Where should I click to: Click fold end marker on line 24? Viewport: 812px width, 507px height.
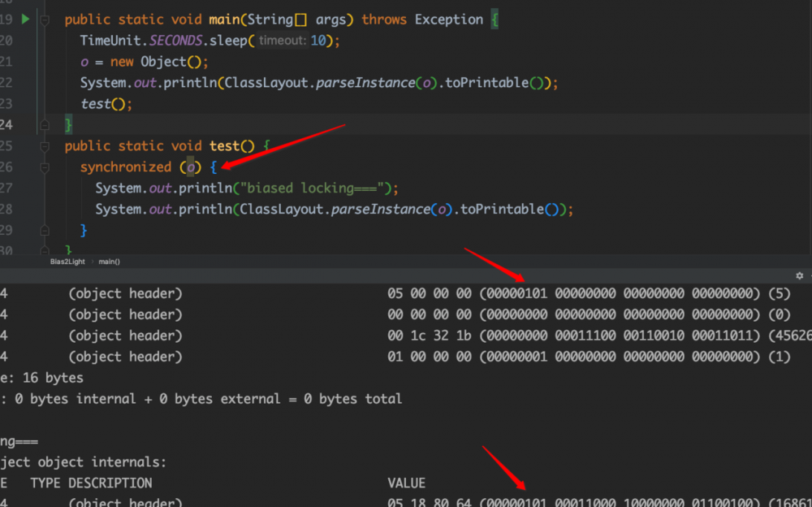45,125
